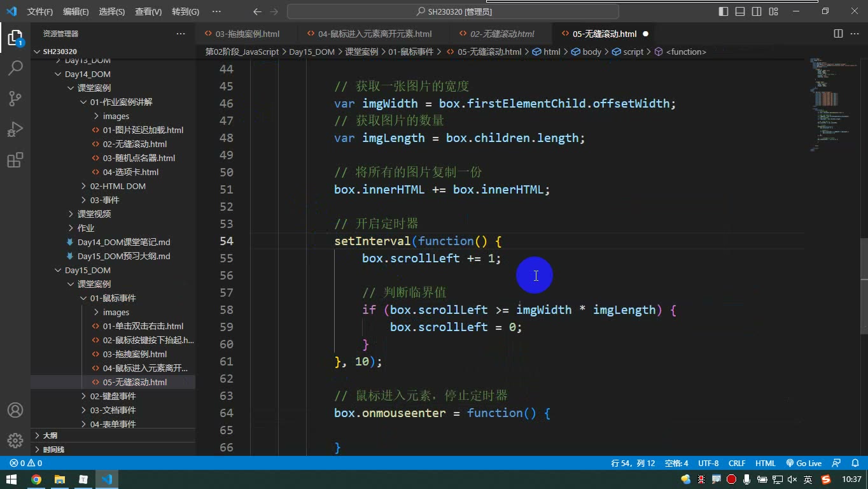
Task: Toggle the primary sidebar layout button
Action: (x=724, y=11)
